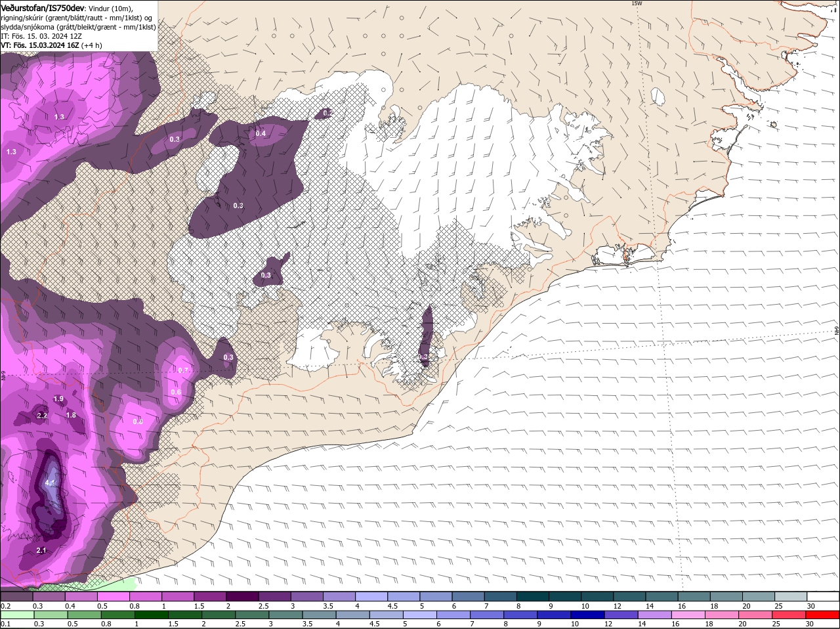Click the upper scale swatch between 20 and 25
This screenshot has height=629, width=840.
(x=759, y=596)
